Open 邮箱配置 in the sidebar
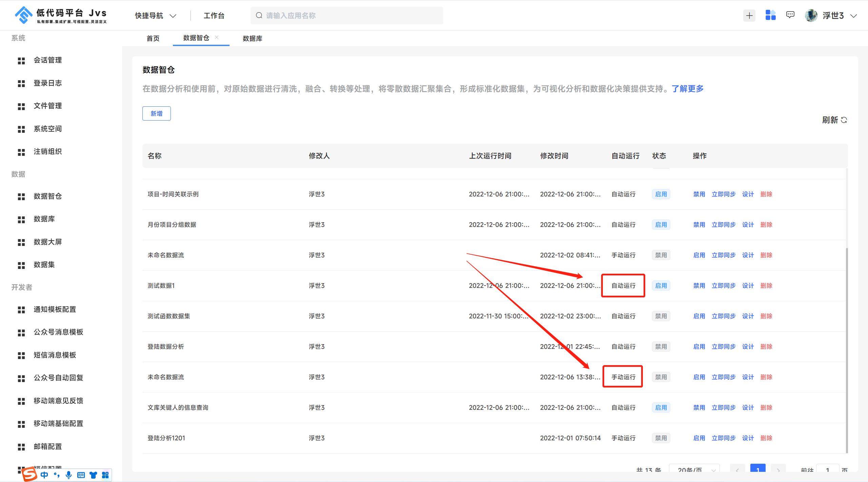This screenshot has width=868, height=482. pyautogui.click(x=47, y=446)
